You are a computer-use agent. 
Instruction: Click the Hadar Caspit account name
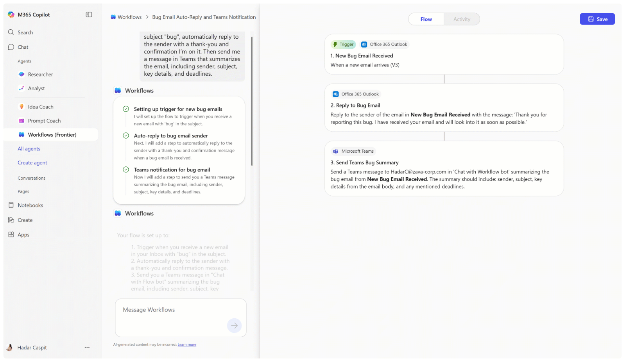(x=32, y=348)
